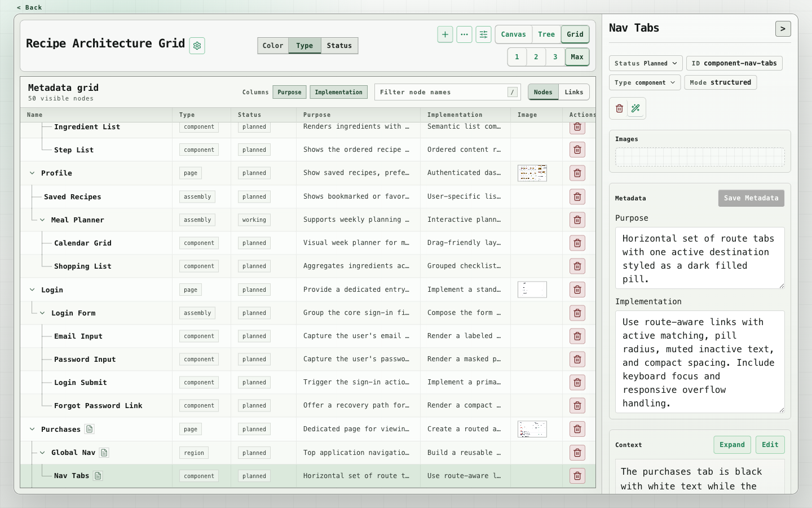
Task: Edit the Context text
Action: [x=770, y=445]
